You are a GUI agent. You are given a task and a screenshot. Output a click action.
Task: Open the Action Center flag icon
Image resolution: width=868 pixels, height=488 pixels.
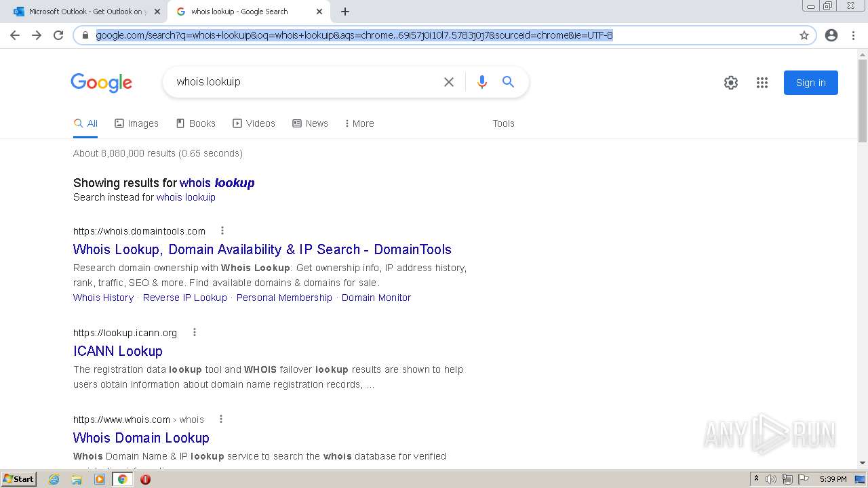click(x=804, y=479)
